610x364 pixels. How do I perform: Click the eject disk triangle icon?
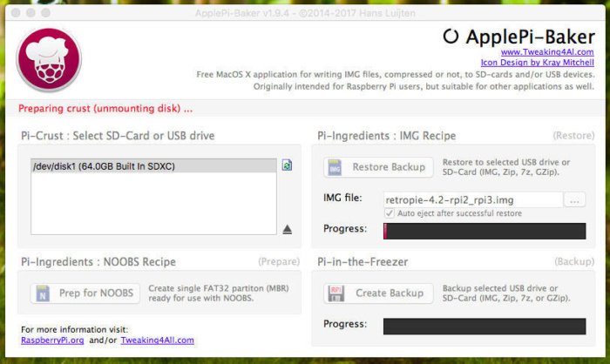(x=287, y=229)
